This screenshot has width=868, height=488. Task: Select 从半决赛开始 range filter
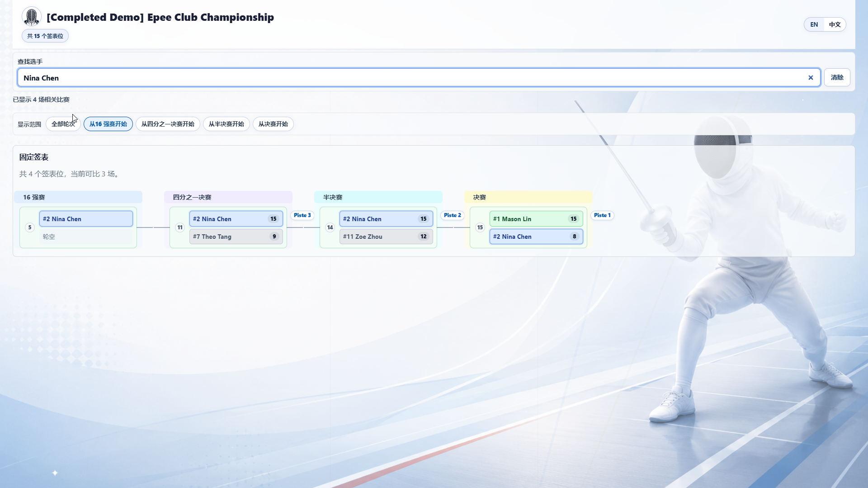[226, 124]
